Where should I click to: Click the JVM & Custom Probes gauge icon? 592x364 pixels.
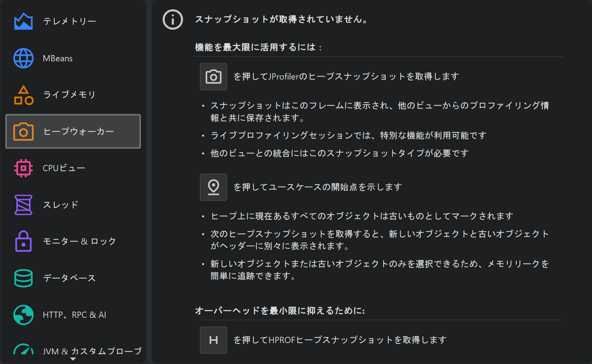click(x=23, y=349)
